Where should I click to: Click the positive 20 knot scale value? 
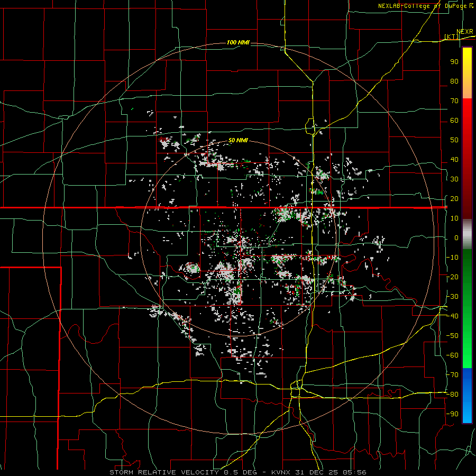pyautogui.click(x=454, y=199)
